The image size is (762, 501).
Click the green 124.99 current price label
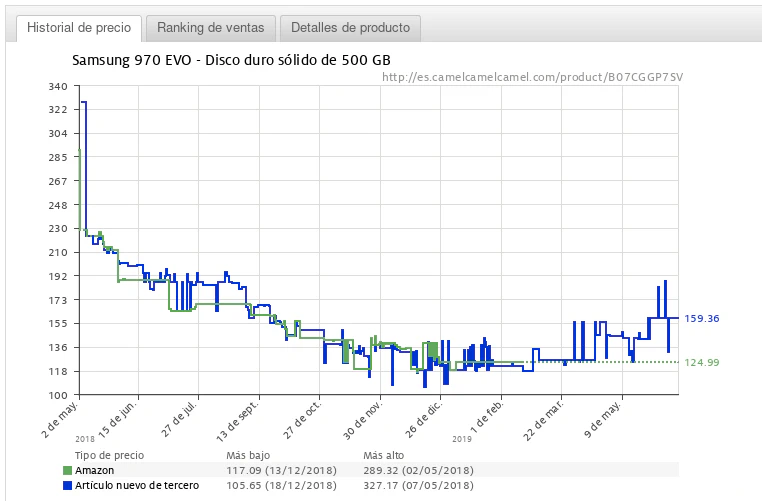(x=702, y=362)
